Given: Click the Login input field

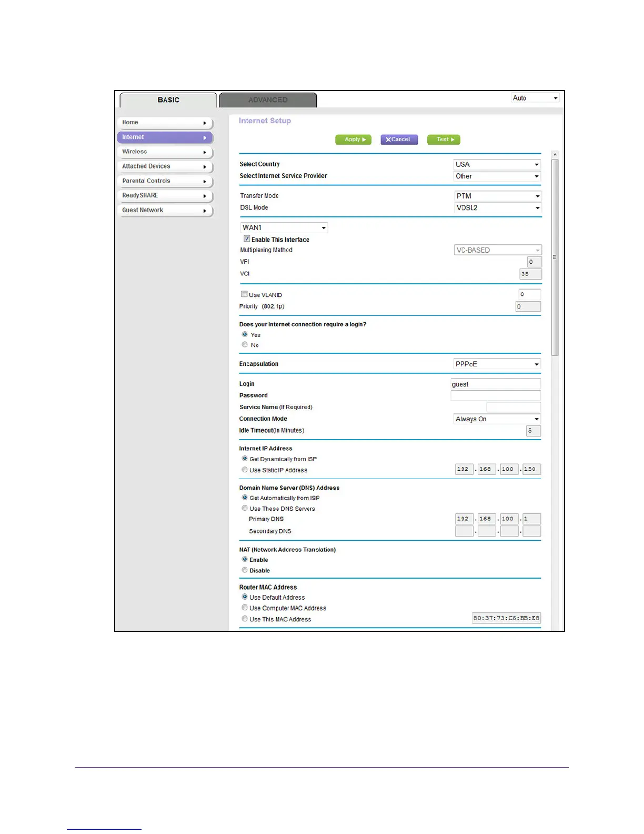Looking at the screenshot, I should pyautogui.click(x=496, y=384).
